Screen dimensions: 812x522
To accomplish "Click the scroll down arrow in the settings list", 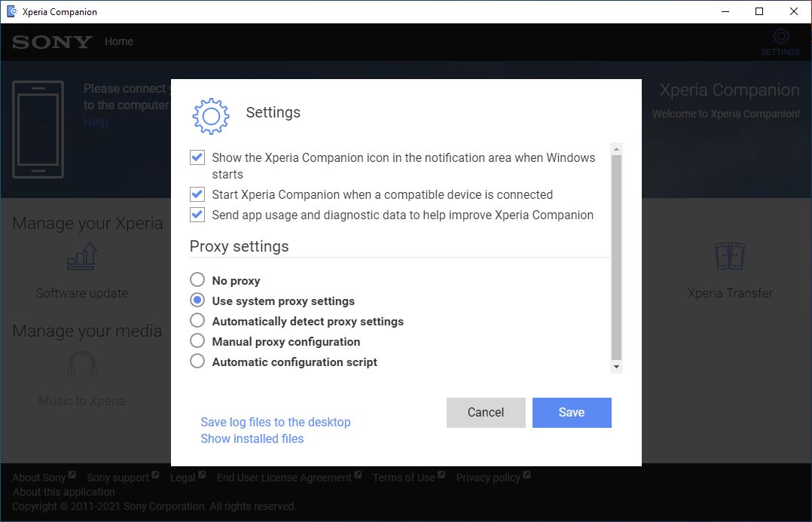I will [616, 367].
